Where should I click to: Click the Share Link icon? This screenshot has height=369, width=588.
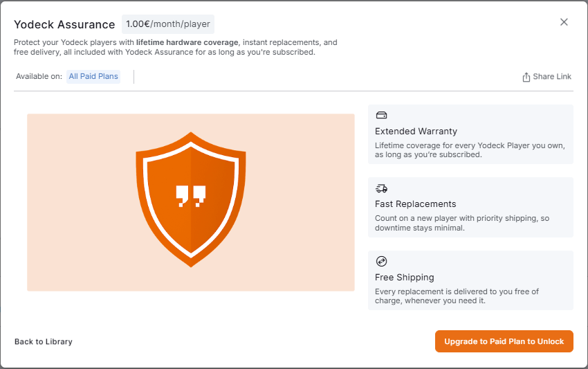pyautogui.click(x=526, y=77)
